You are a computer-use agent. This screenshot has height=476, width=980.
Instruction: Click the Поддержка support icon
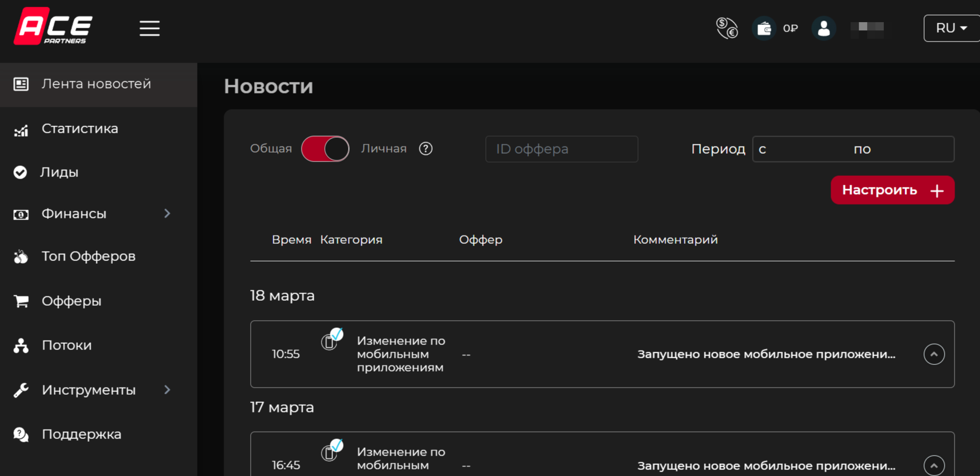tap(21, 435)
